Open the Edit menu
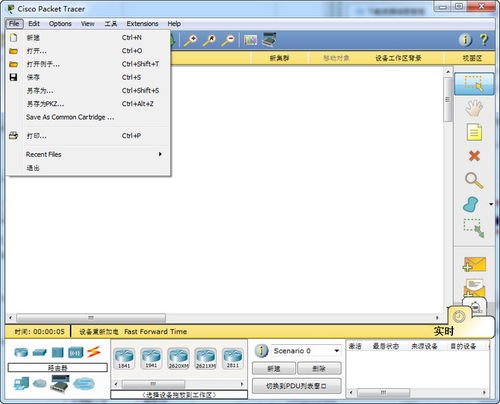Viewport: 500px width, 404px height. (34, 24)
